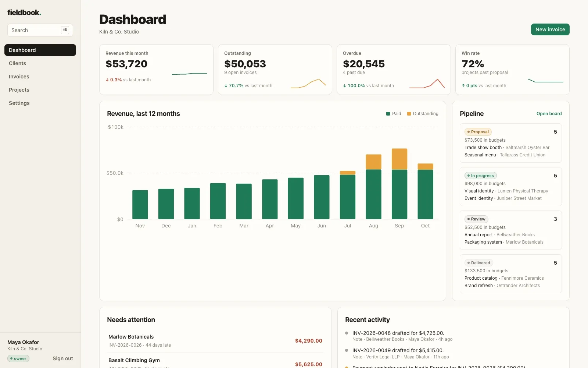Open Settings from sidebar
The image size is (588, 368).
pos(40,103)
